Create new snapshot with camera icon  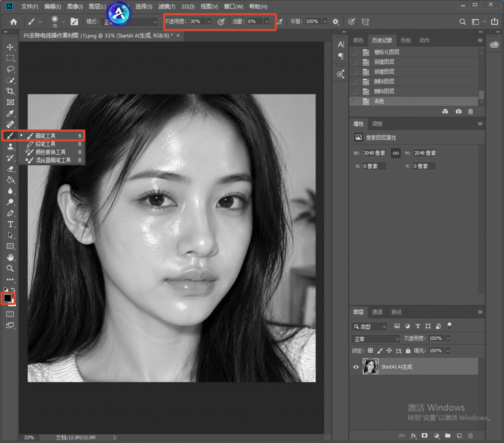click(x=458, y=112)
